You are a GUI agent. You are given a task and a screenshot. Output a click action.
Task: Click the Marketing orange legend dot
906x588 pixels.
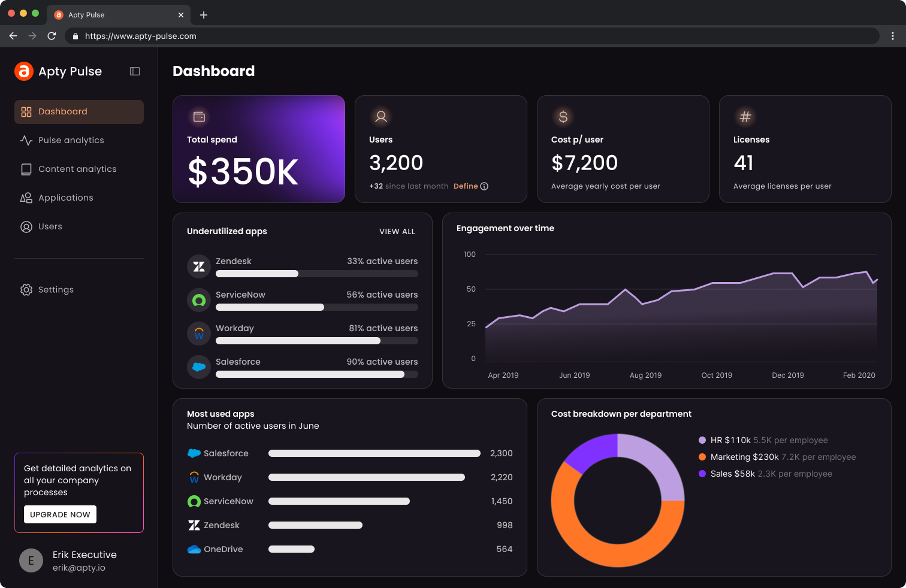(x=702, y=457)
